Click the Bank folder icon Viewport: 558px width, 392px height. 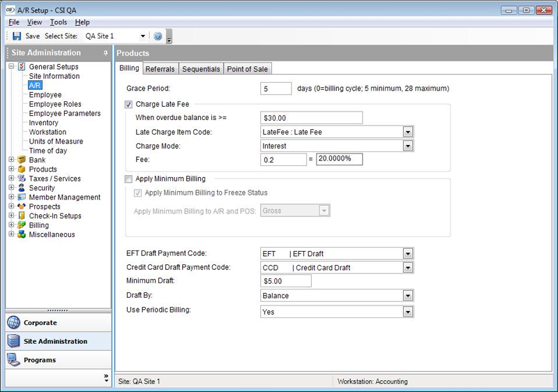click(x=22, y=160)
